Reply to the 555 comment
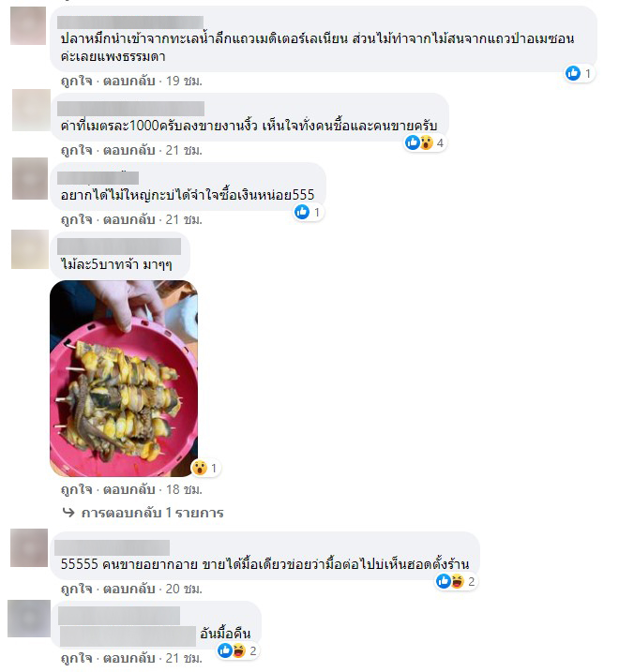The image size is (634, 672). [129, 219]
